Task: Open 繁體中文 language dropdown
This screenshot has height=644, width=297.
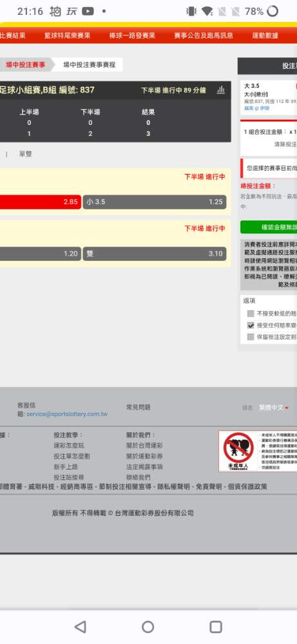Action: click(274, 408)
